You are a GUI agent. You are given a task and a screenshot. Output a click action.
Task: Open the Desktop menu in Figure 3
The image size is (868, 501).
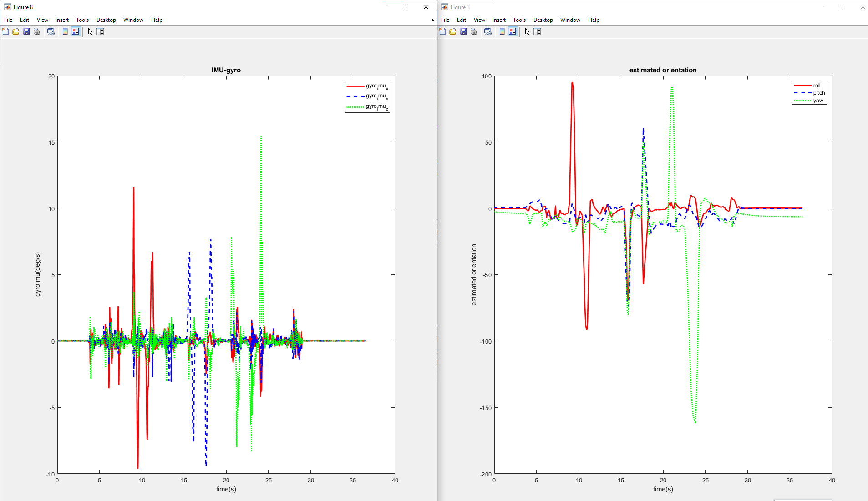tap(543, 20)
